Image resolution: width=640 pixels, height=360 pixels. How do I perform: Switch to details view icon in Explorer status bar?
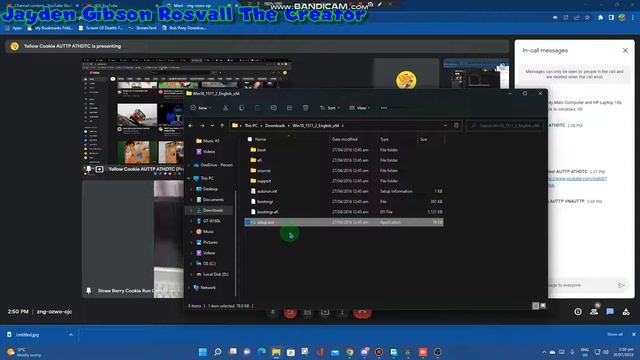click(536, 306)
